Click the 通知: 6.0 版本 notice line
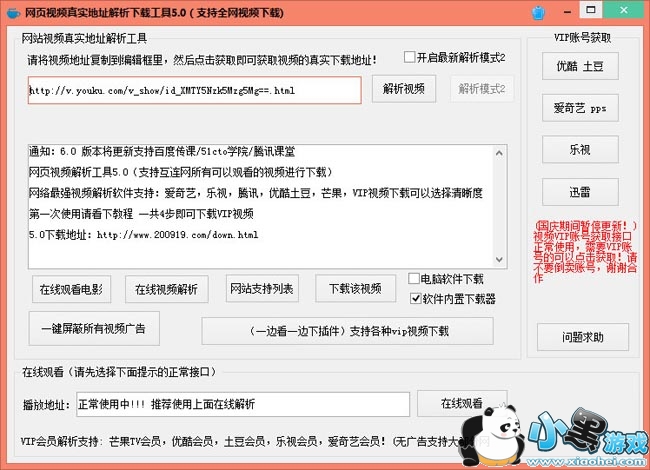Viewport: 650px width, 470px height. pos(162,151)
